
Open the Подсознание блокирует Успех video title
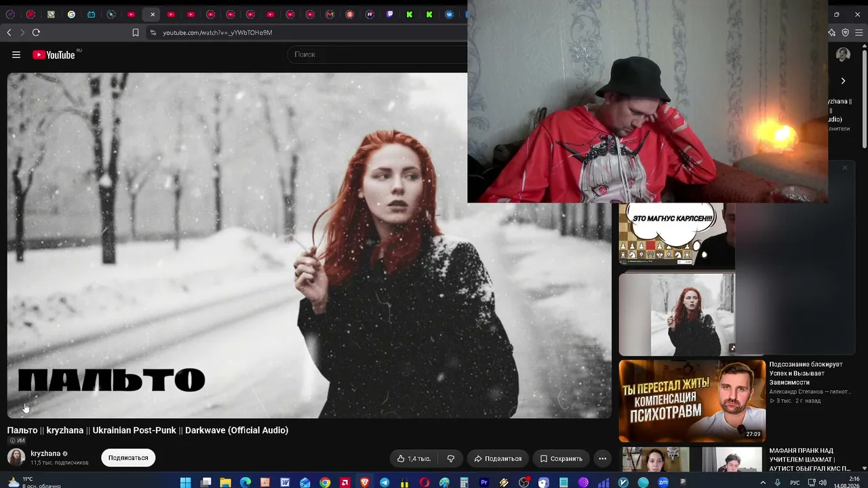click(x=807, y=373)
